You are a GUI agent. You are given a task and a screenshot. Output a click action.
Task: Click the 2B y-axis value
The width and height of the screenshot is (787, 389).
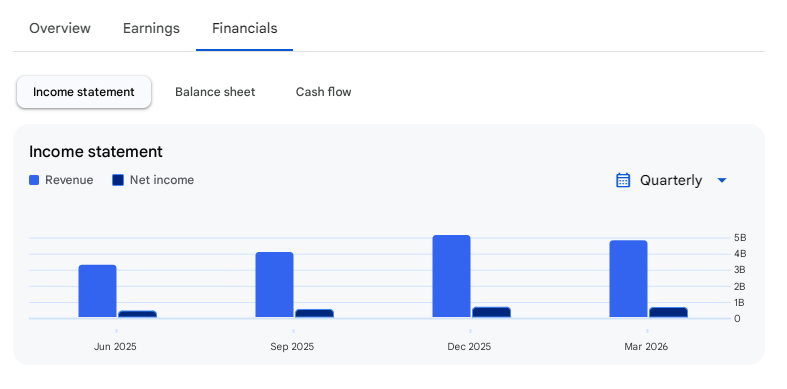(x=740, y=287)
